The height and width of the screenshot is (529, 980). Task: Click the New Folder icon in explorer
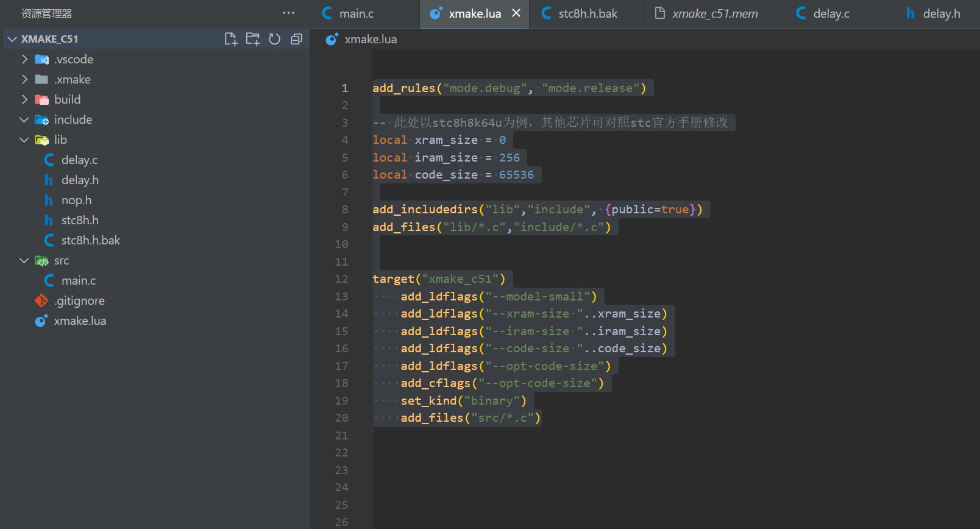[x=252, y=39]
